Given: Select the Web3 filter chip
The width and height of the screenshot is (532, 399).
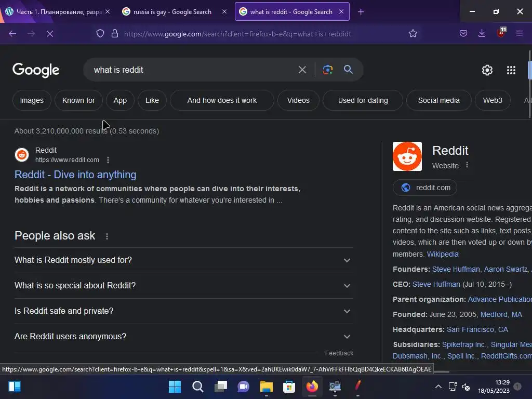Looking at the screenshot, I should [x=493, y=100].
